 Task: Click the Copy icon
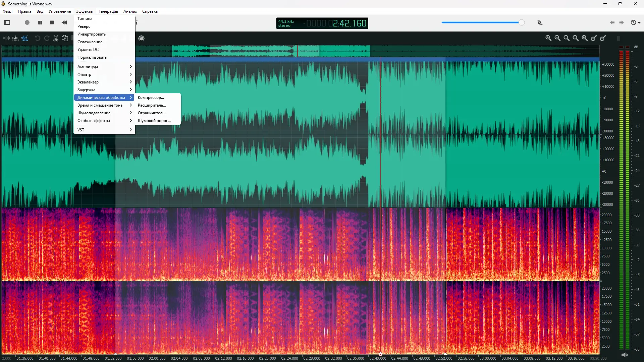click(65, 38)
